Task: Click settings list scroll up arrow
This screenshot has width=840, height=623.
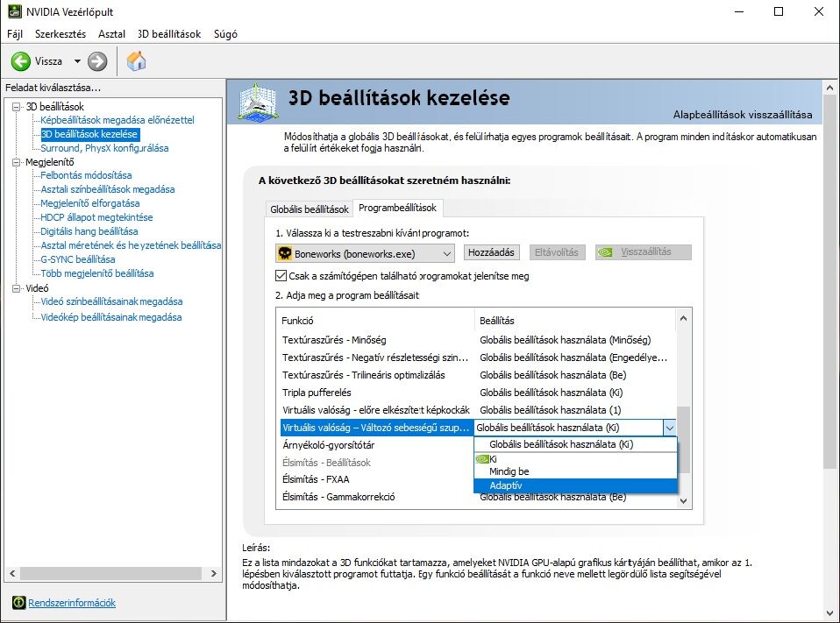Action: pyautogui.click(x=683, y=318)
